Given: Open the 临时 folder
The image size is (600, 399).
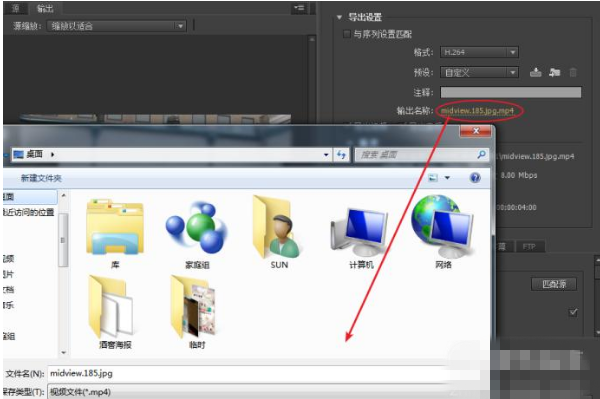Looking at the screenshot, I should (x=194, y=306).
